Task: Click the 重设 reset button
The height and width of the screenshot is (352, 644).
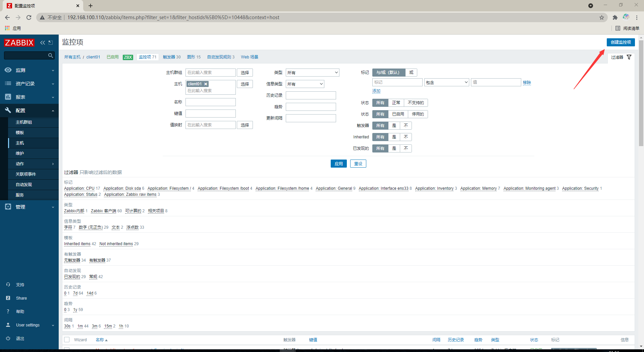Action: [358, 164]
